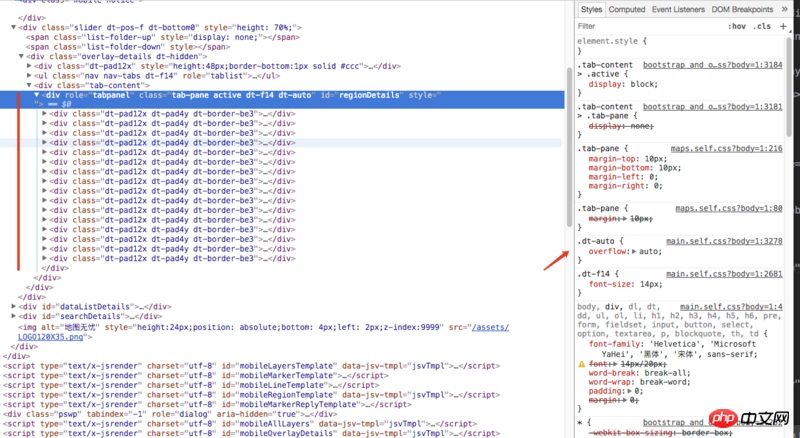Click the Filter styles input field
This screenshot has height=438, width=800.
click(648, 26)
